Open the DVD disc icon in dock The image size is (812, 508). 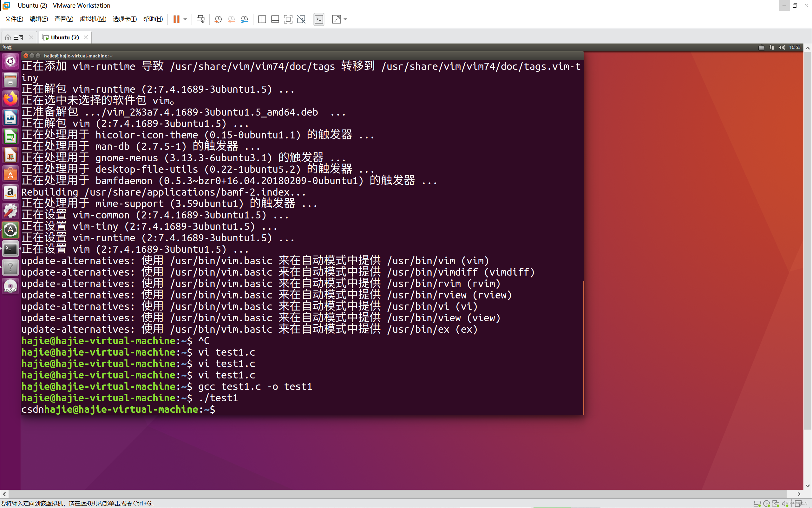[10, 287]
